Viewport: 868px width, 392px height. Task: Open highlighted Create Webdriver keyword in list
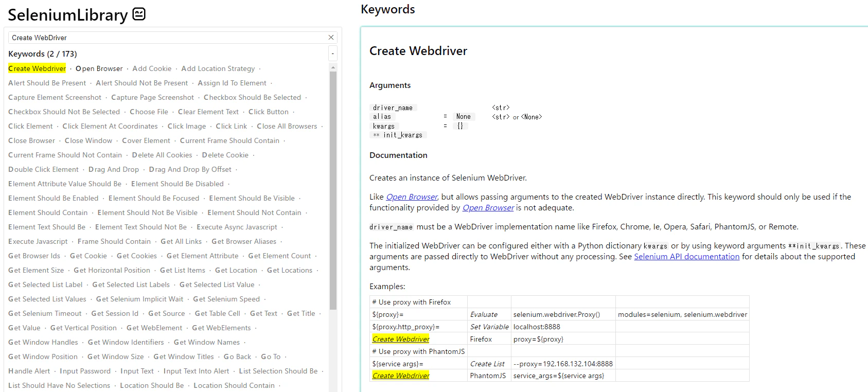[x=37, y=68]
